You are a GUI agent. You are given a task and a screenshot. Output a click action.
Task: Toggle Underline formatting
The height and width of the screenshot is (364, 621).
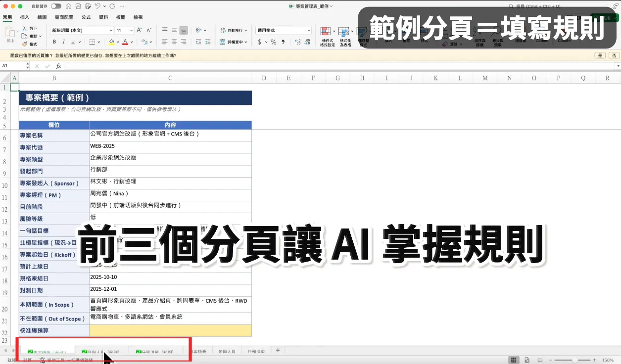point(73,42)
